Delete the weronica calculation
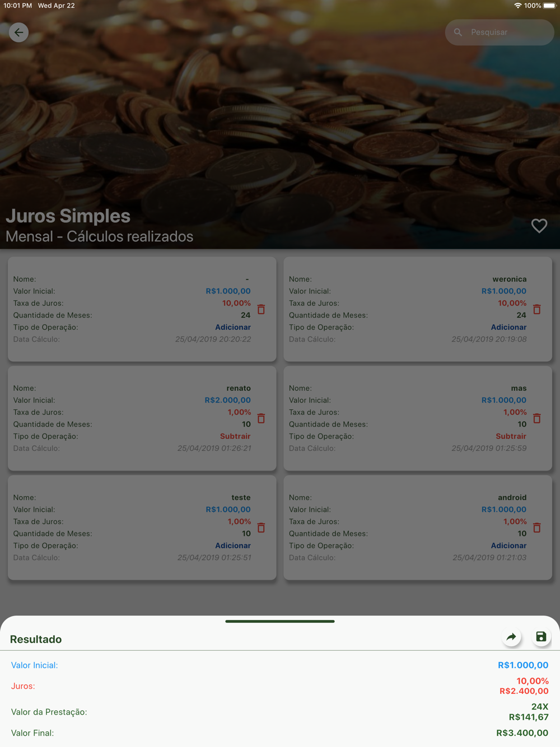560x747 pixels. [537, 309]
